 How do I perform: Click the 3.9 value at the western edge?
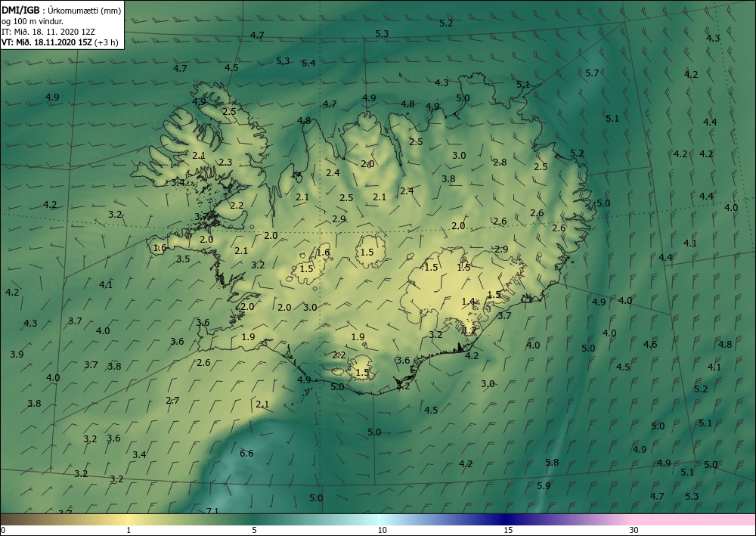coord(17,355)
